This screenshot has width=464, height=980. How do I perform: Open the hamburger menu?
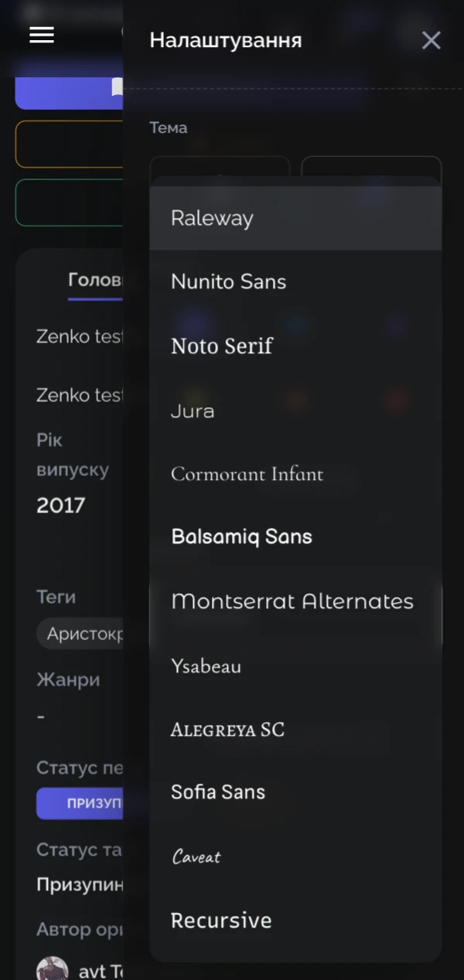[x=42, y=35]
